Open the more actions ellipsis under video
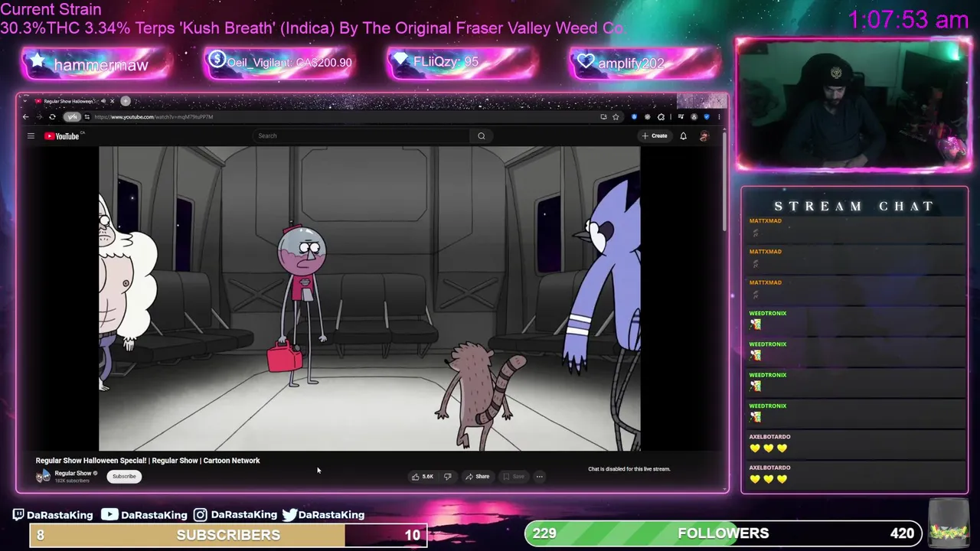 pos(539,476)
